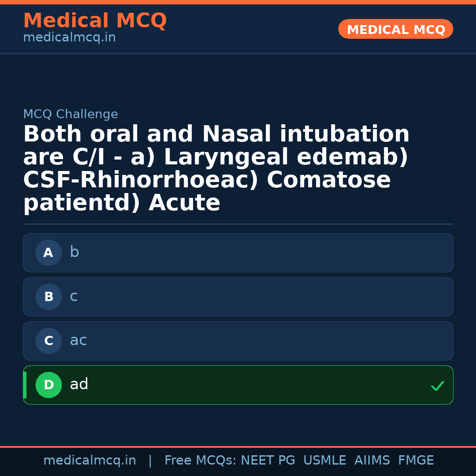Click the Medical MCQ orange title

[x=95, y=21]
